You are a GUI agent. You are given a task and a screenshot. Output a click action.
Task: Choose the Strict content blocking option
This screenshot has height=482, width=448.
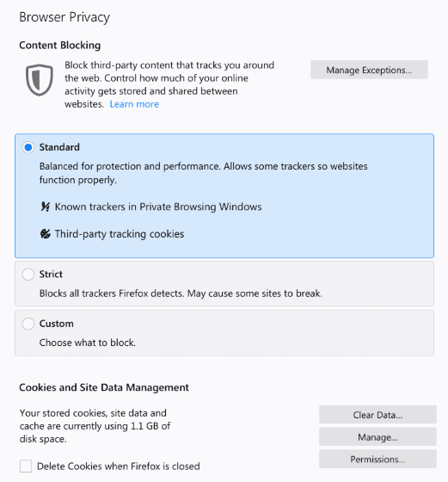[x=28, y=274]
